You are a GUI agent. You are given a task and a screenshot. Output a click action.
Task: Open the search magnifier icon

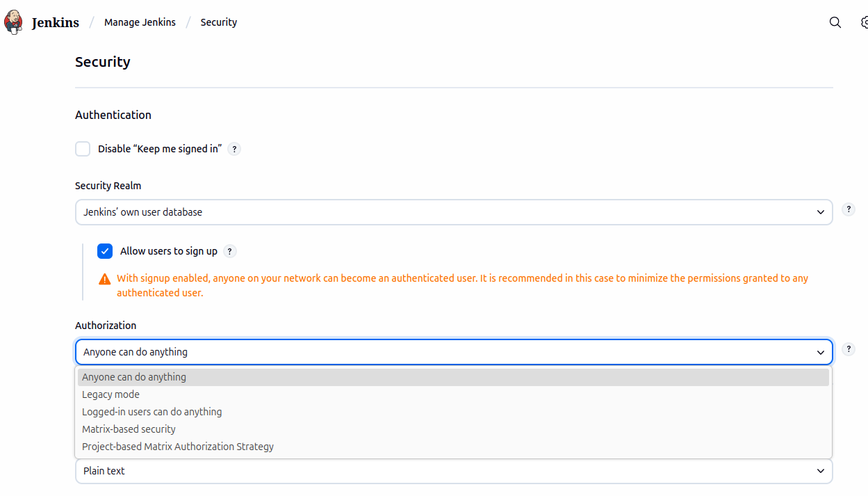[x=835, y=22]
